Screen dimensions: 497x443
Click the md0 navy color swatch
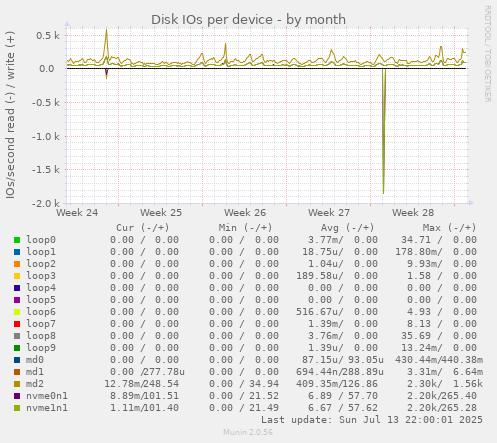click(17, 360)
